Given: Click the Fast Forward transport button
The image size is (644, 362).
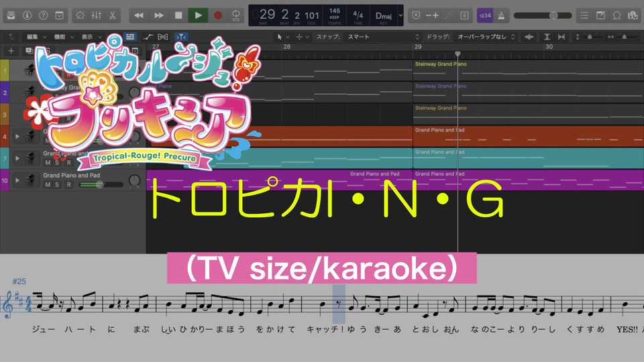Looking at the screenshot, I should point(158,15).
